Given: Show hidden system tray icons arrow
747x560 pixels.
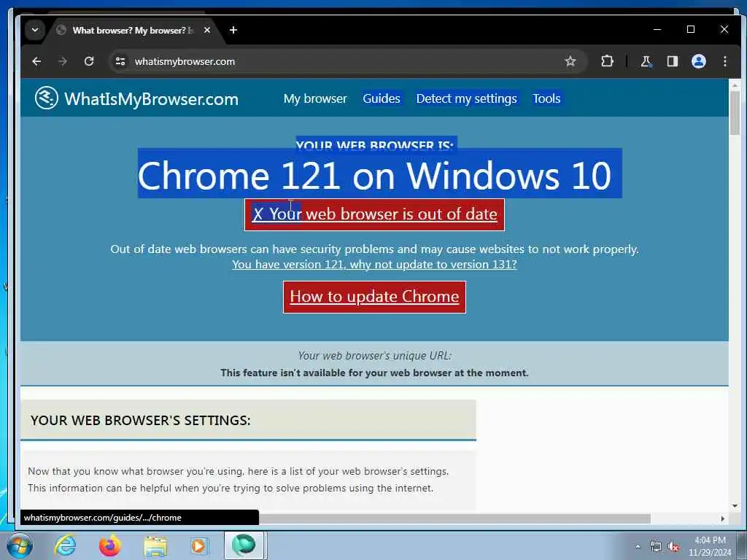Looking at the screenshot, I should tap(638, 547).
